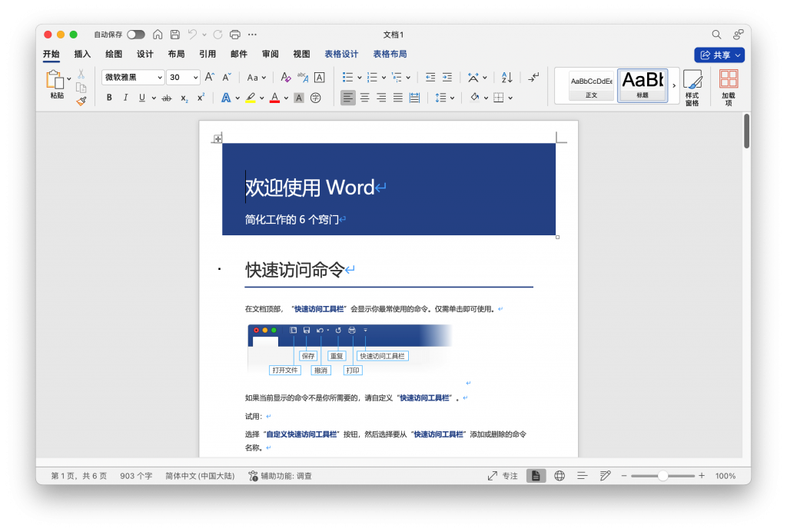Image resolution: width=787 pixels, height=532 pixels.
Task: Click the vertical scrollbar thumb
Action: [x=747, y=131]
